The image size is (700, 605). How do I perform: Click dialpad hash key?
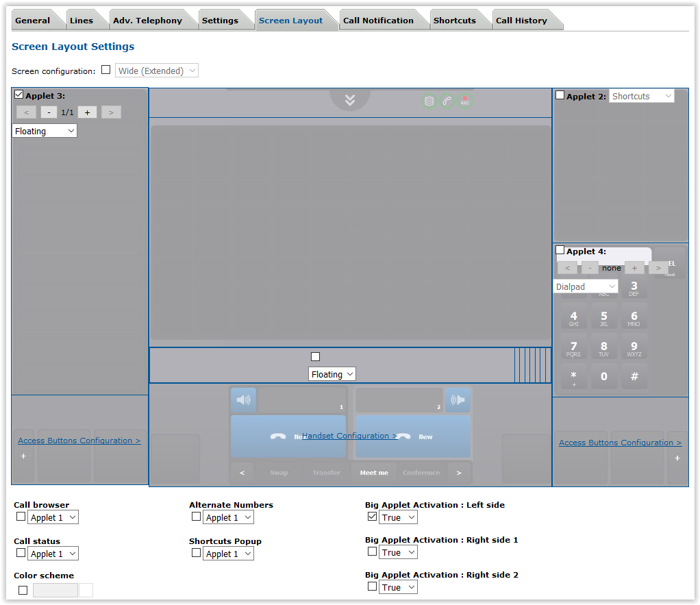pyautogui.click(x=634, y=376)
